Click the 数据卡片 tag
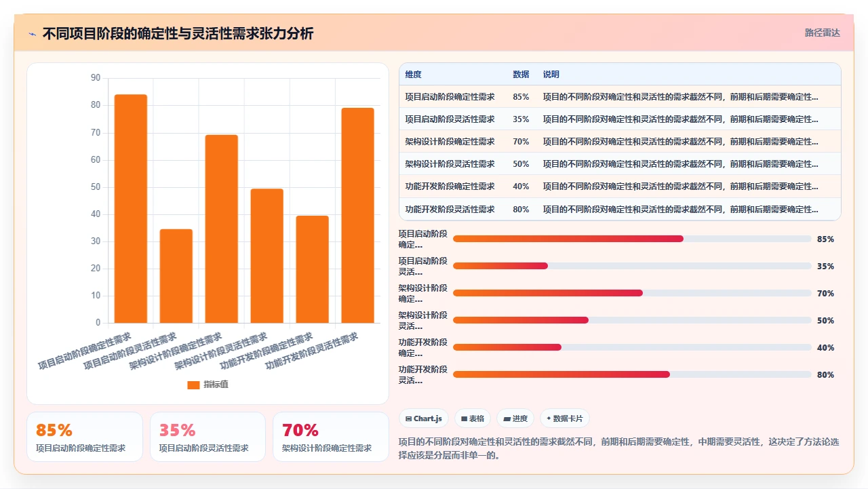The width and height of the screenshot is (868, 489). coord(565,418)
